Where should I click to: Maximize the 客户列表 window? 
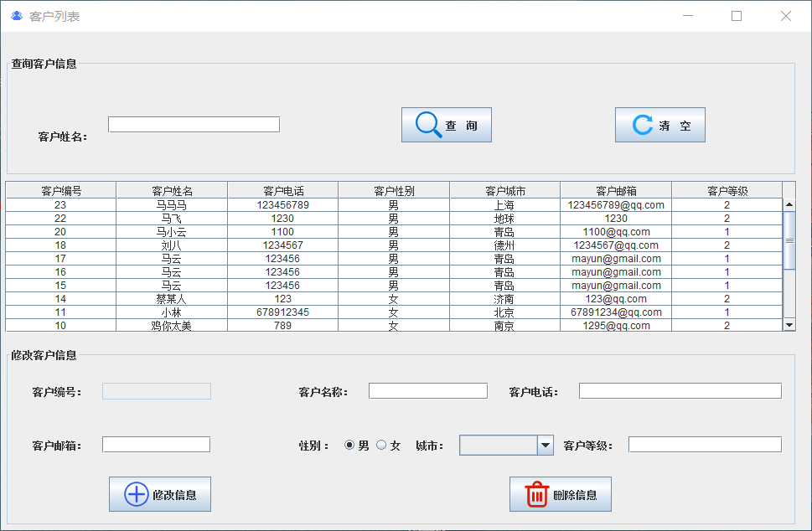[x=737, y=16]
